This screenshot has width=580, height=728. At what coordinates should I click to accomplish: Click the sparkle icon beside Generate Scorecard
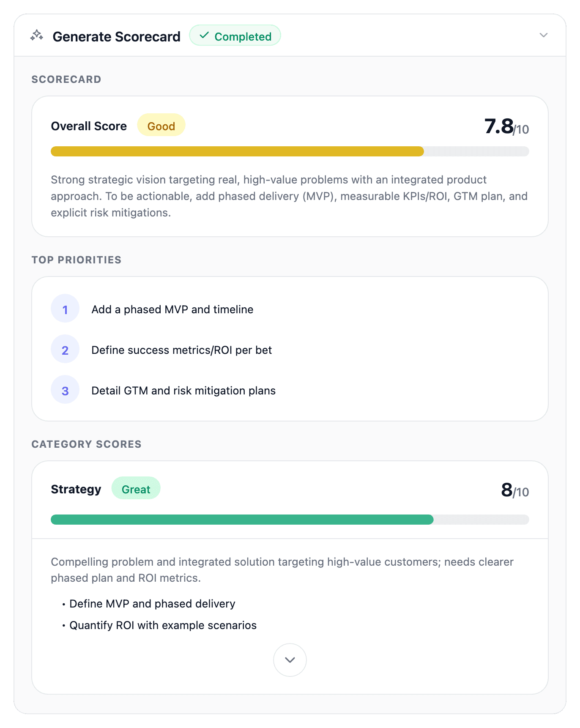(x=37, y=36)
